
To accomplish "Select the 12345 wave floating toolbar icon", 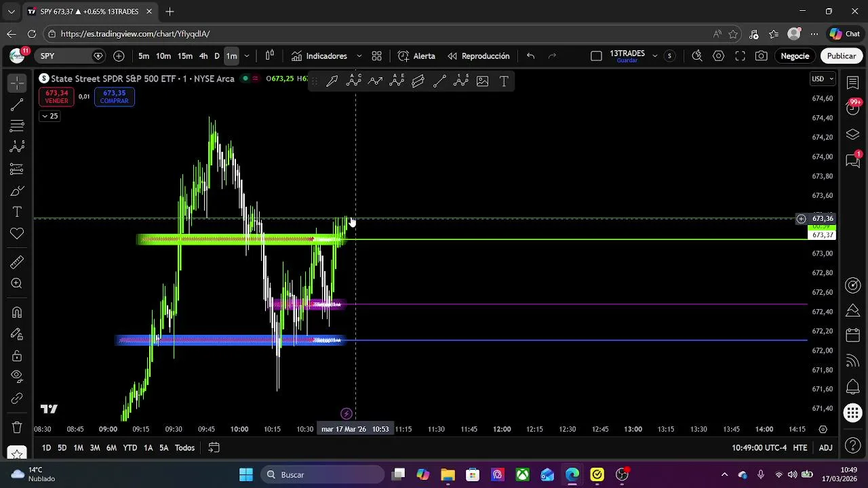I will point(461,81).
